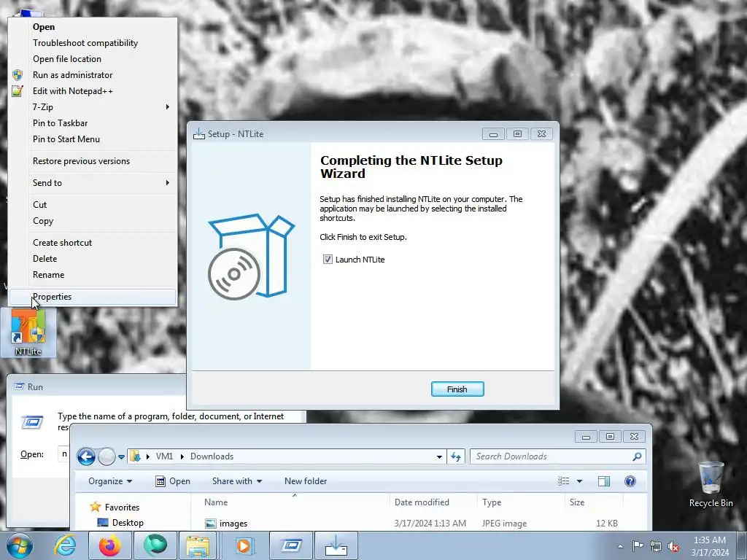Change view using the view icon in Explorer
Viewport: 747px width, 560px height.
point(564,481)
